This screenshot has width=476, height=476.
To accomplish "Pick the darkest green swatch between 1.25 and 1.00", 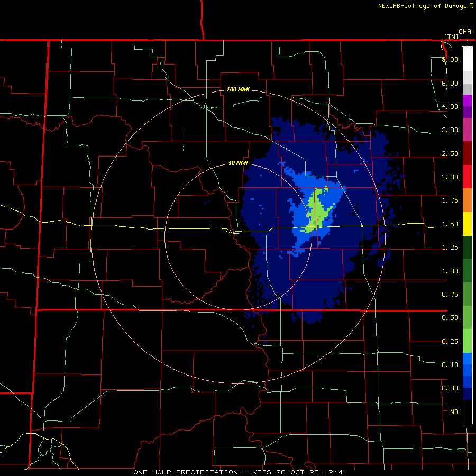I will [467, 247].
